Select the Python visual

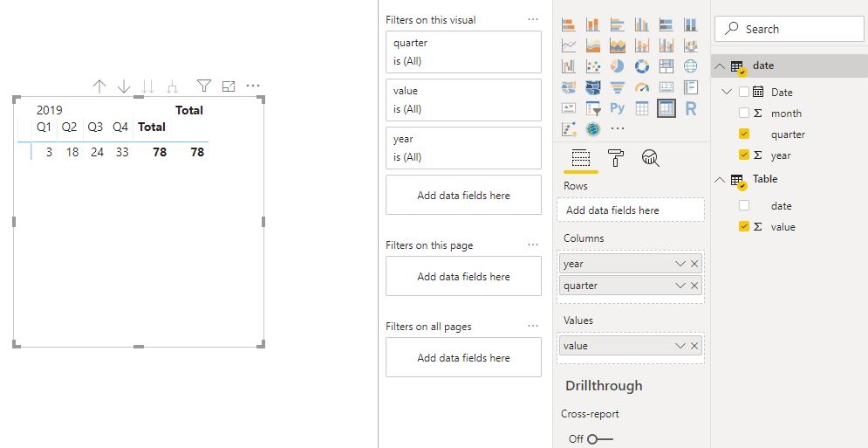618,108
